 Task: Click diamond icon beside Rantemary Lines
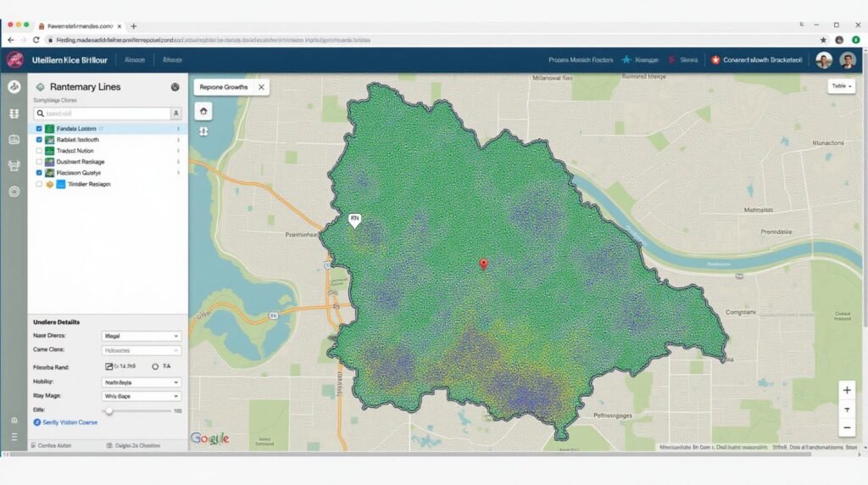coord(40,87)
